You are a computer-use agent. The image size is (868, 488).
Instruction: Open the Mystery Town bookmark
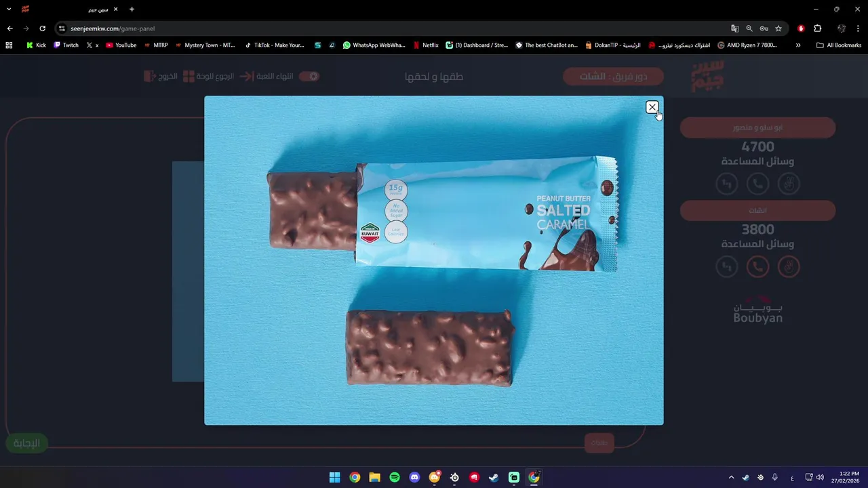[x=205, y=45]
